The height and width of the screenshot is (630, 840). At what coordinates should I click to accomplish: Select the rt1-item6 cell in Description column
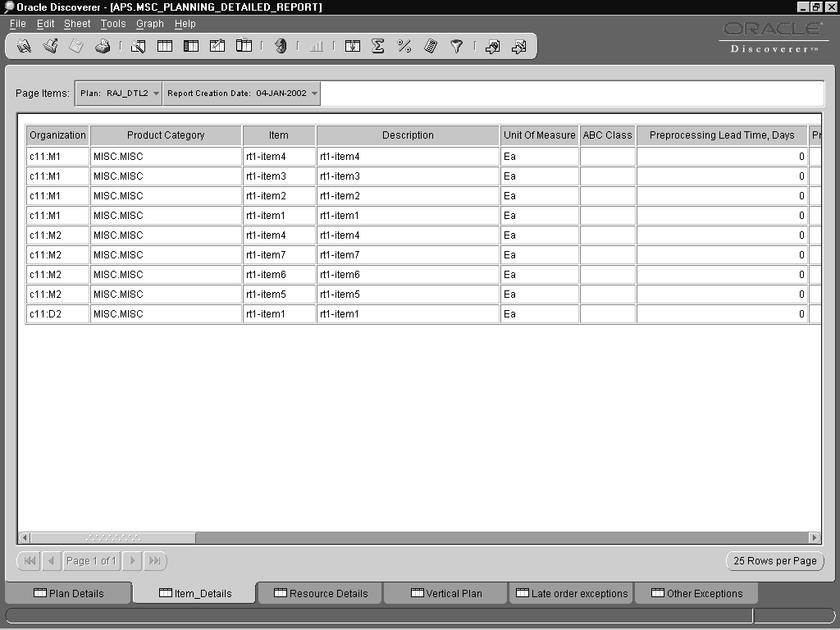(x=408, y=275)
